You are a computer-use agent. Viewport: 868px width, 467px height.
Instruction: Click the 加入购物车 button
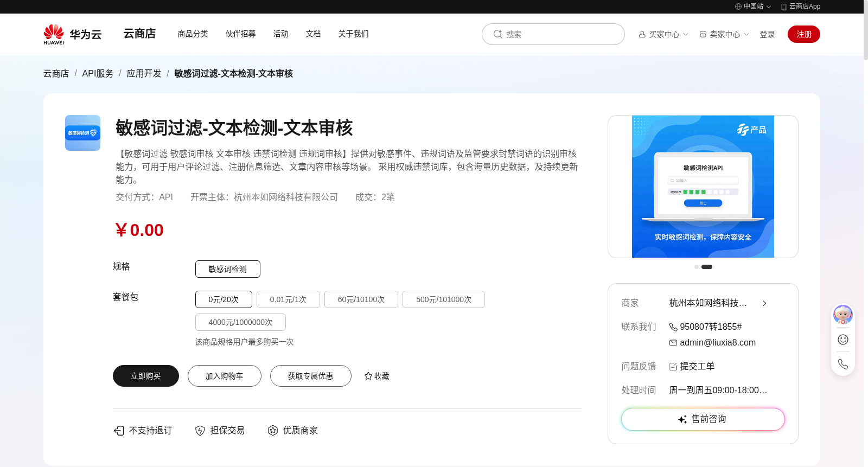click(225, 376)
